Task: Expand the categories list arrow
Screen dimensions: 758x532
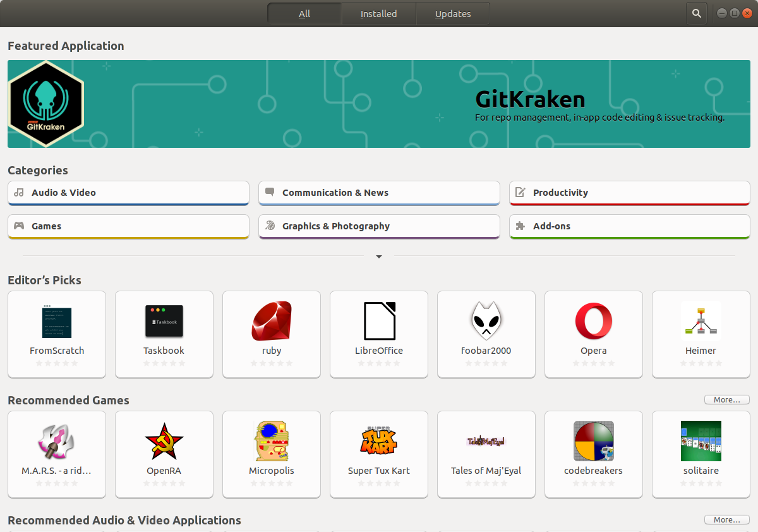Action: tap(379, 257)
